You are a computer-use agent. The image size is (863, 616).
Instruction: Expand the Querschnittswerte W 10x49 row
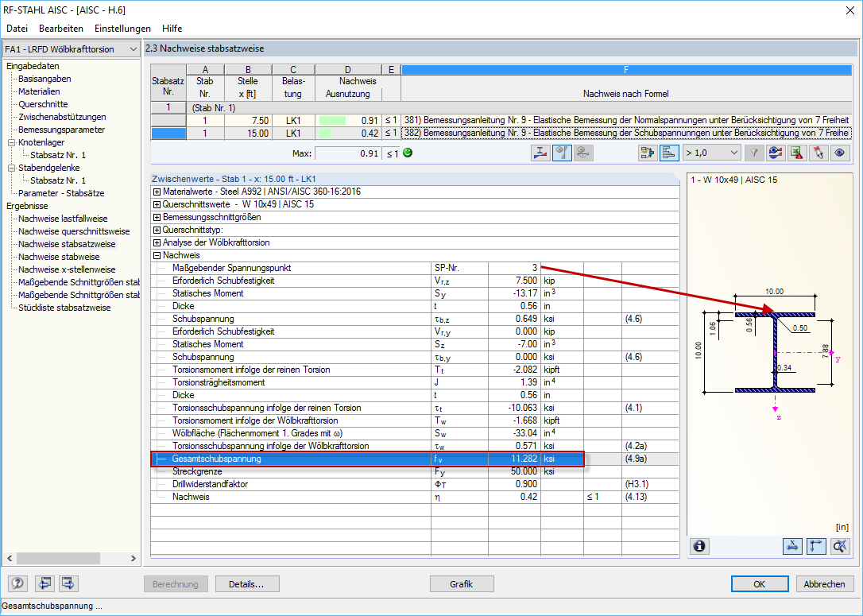click(x=157, y=205)
